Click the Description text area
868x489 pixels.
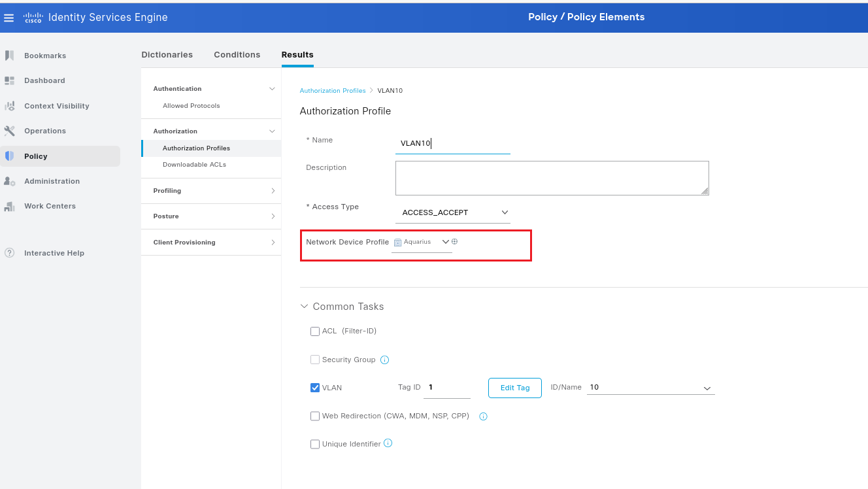click(x=552, y=178)
